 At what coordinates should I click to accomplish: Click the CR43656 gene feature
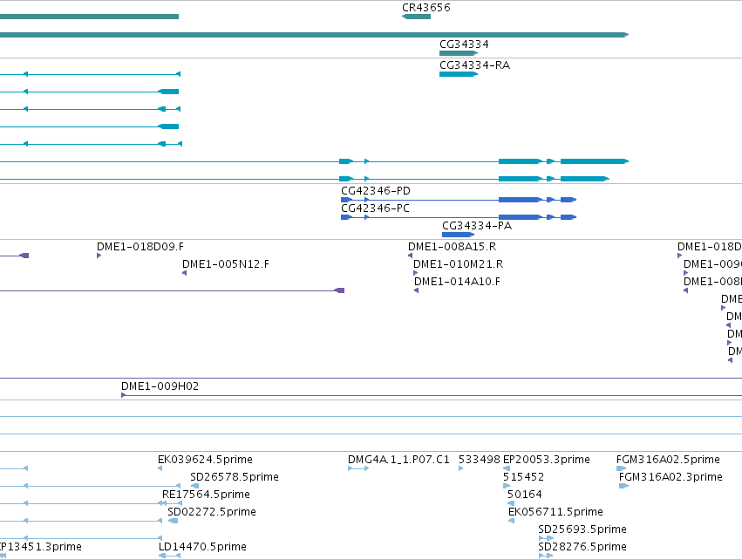(417, 17)
